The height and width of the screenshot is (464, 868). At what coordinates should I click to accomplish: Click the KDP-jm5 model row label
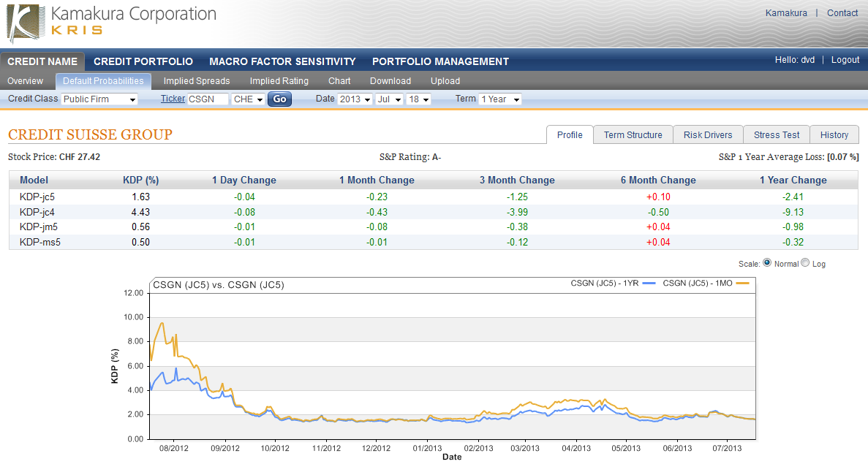pos(39,227)
